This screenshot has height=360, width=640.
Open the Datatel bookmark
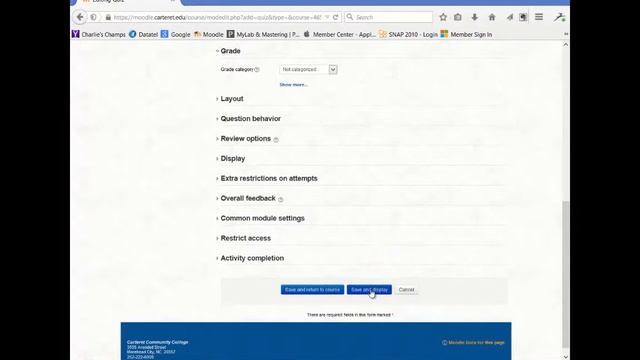point(143,34)
